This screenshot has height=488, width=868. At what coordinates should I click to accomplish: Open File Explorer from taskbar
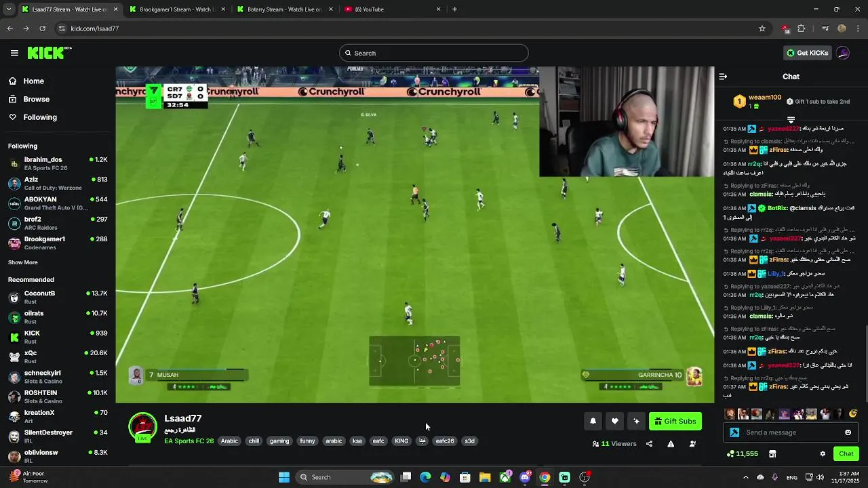[485, 477]
